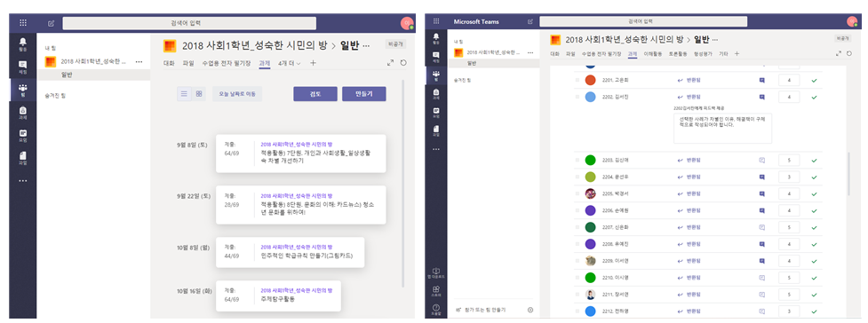The width and height of the screenshot is (868, 323).
Task: Open feedback icon for 2207 신은화
Action: [x=761, y=227]
